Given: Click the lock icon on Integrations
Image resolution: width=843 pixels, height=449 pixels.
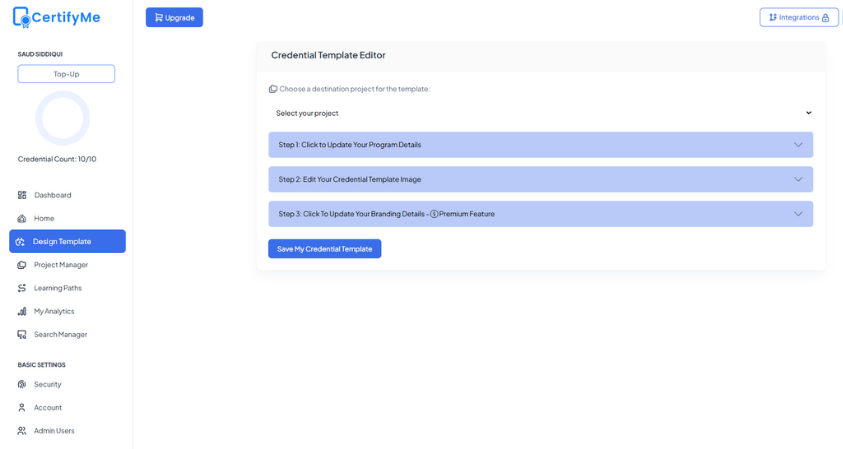Looking at the screenshot, I should coord(825,18).
